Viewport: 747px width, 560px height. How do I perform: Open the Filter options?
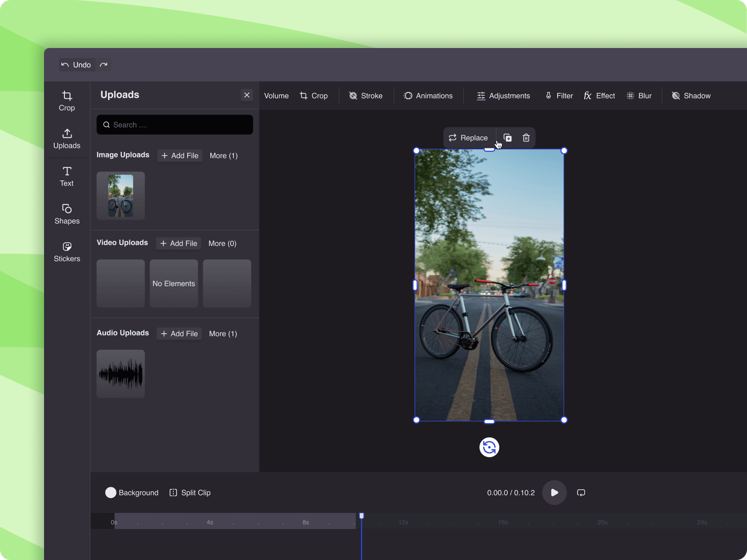558,96
